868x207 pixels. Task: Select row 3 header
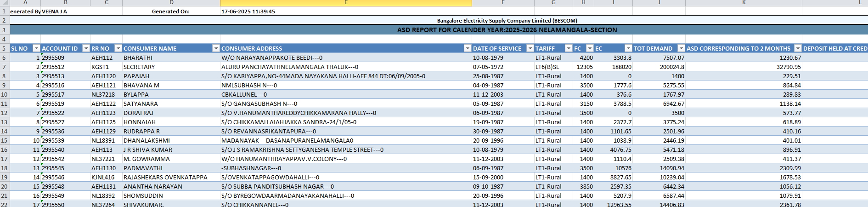(5, 30)
